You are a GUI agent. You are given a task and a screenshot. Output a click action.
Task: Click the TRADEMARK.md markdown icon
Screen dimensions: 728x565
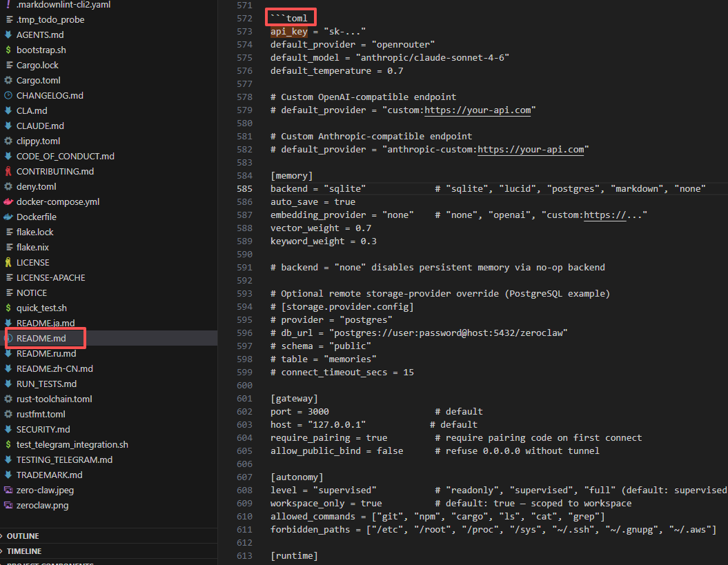[x=8, y=475]
